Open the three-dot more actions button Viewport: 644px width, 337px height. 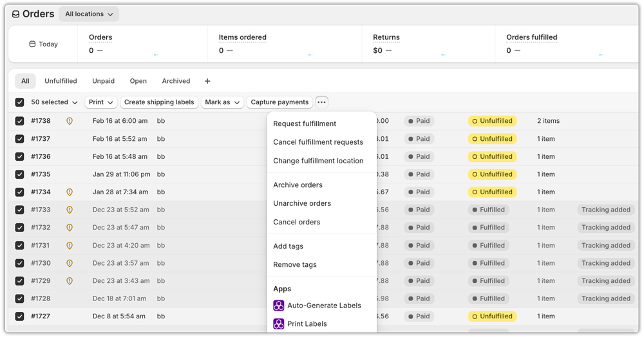click(321, 102)
